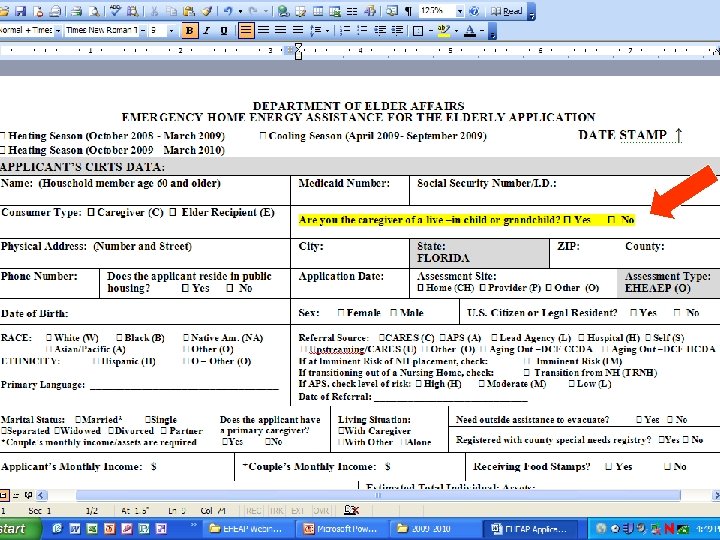
Task: Open the 125% zoom dropdown
Action: click(x=460, y=11)
